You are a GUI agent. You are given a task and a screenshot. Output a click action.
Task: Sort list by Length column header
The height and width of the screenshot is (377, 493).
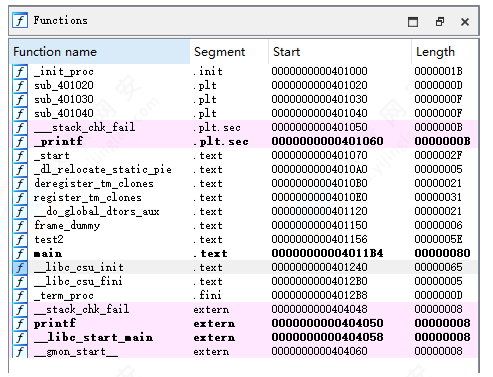[445, 52]
